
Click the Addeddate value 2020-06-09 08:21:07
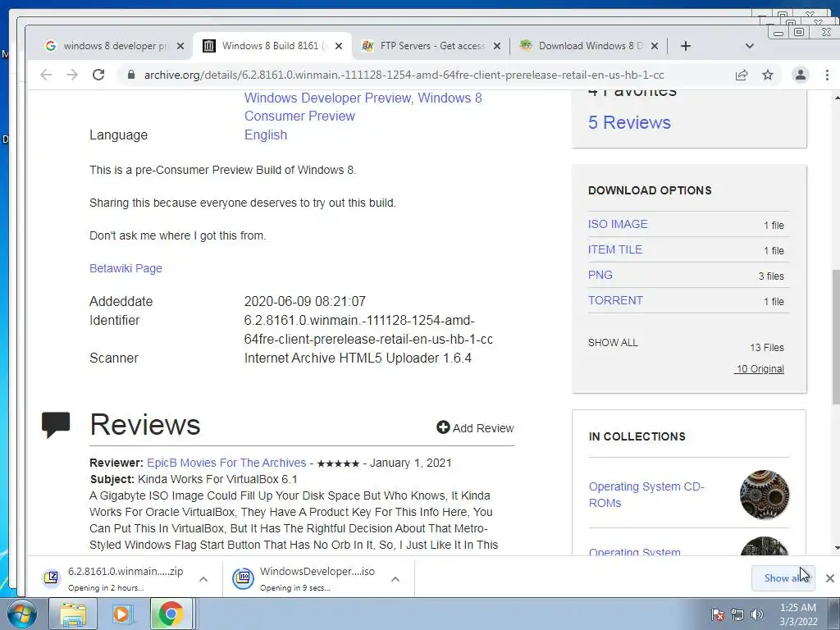[305, 301]
